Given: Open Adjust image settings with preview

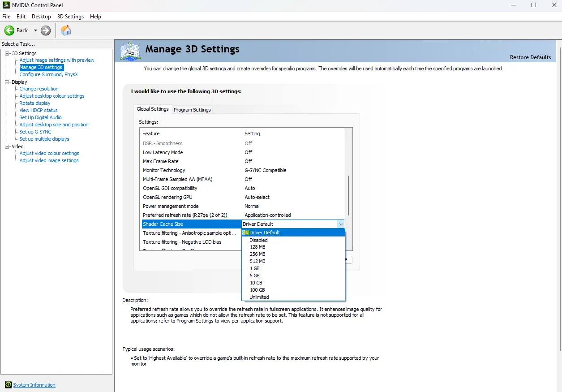Looking at the screenshot, I should coord(57,60).
